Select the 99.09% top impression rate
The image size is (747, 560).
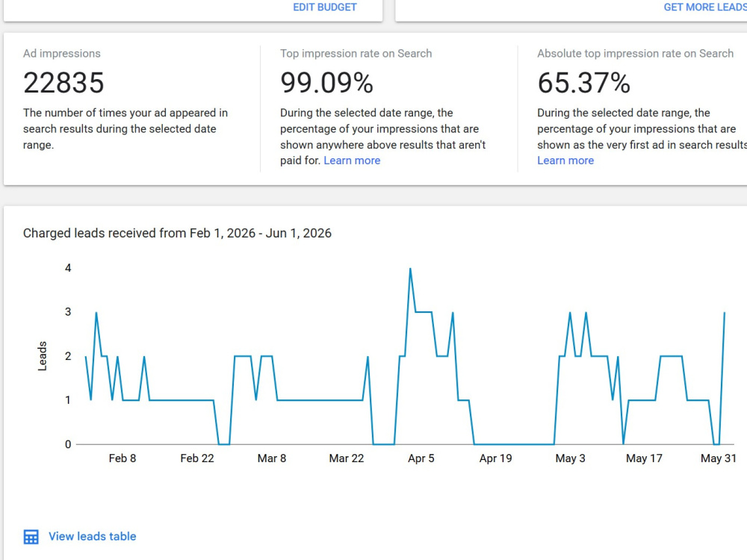click(x=326, y=83)
